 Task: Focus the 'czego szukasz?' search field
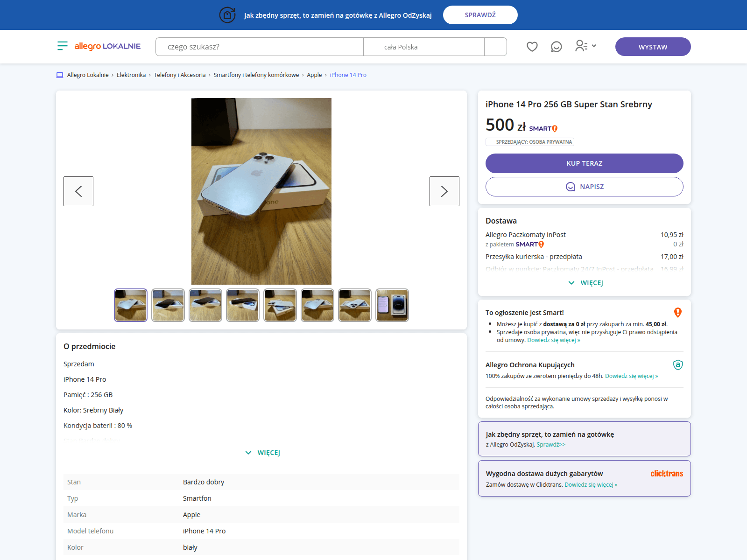pos(260,47)
